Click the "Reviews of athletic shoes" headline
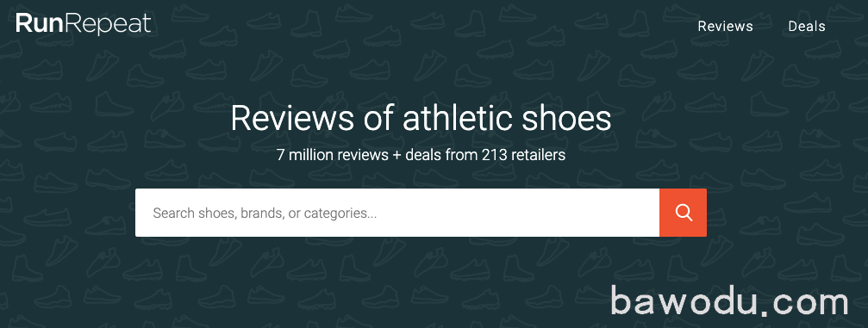The width and height of the screenshot is (868, 328). coord(421,118)
